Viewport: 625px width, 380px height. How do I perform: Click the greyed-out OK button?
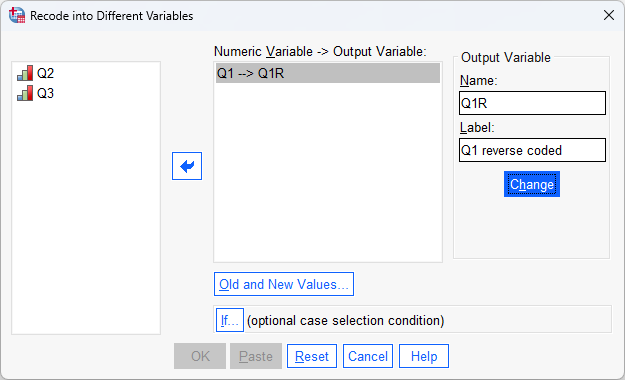200,356
